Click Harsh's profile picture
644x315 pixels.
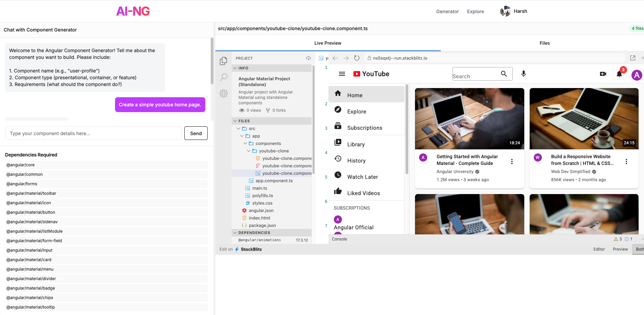[x=505, y=11]
